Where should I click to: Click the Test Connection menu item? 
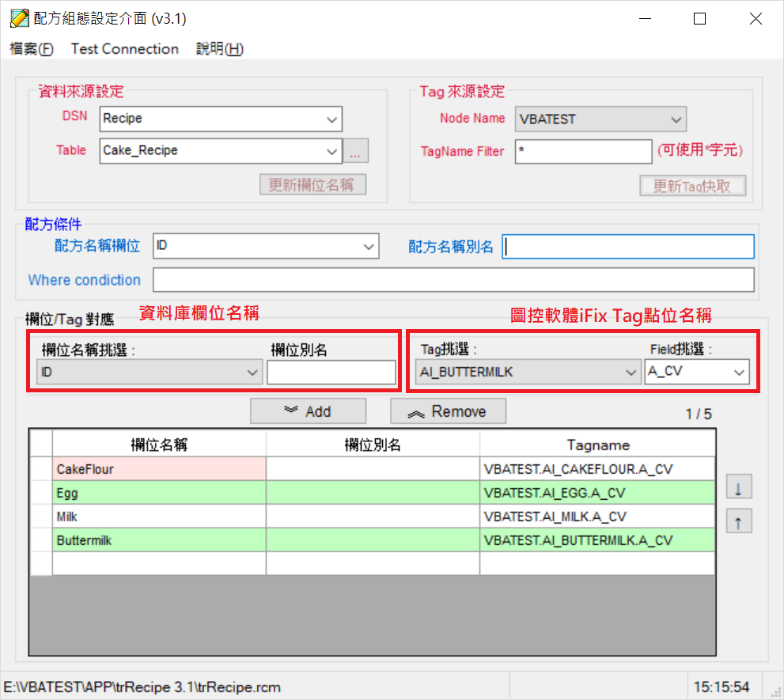coord(125,49)
